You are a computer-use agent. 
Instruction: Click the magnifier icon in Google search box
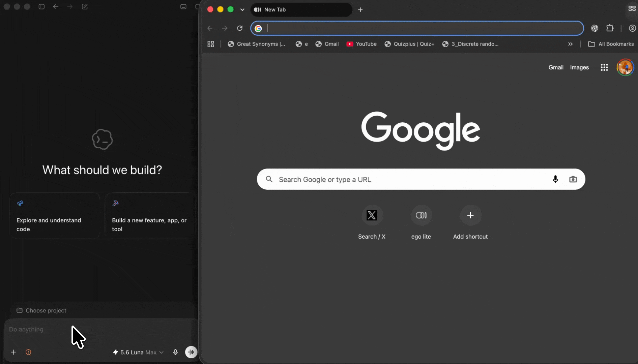(x=269, y=179)
